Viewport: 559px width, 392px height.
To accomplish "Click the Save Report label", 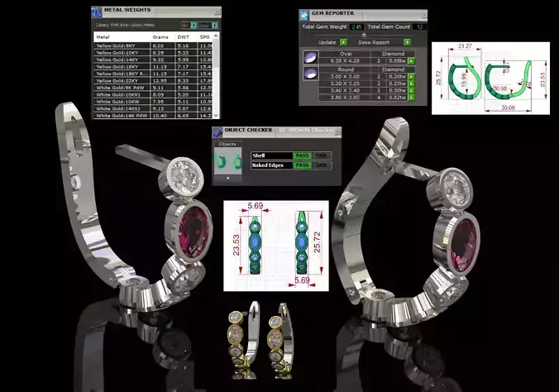I will pos(373,42).
